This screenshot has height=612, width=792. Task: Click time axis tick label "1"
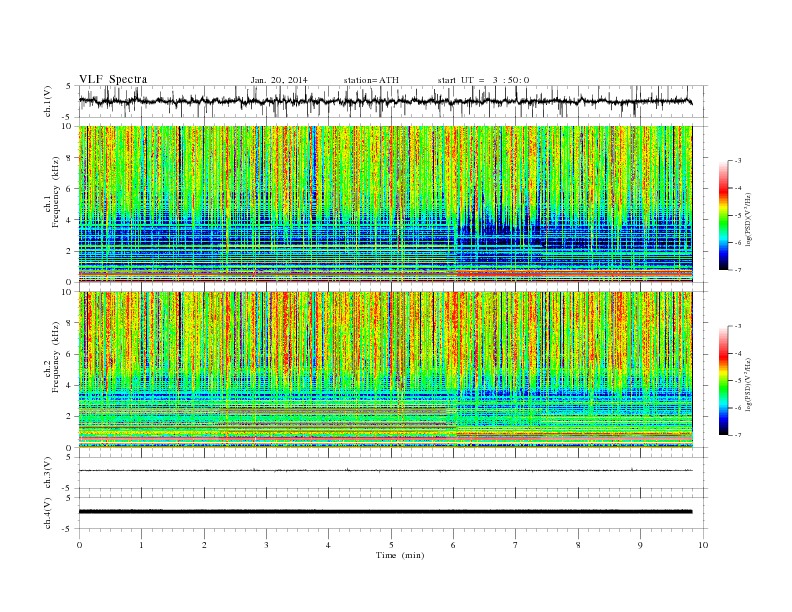[141, 545]
